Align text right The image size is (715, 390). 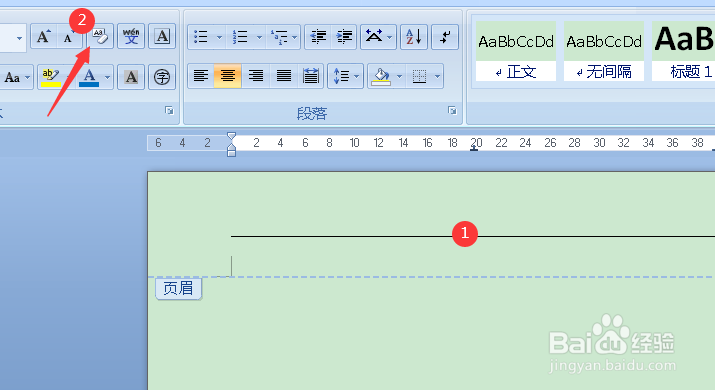pyautogui.click(x=256, y=76)
